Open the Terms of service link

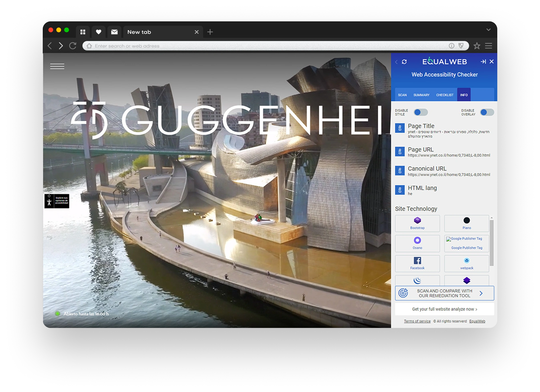coord(417,321)
